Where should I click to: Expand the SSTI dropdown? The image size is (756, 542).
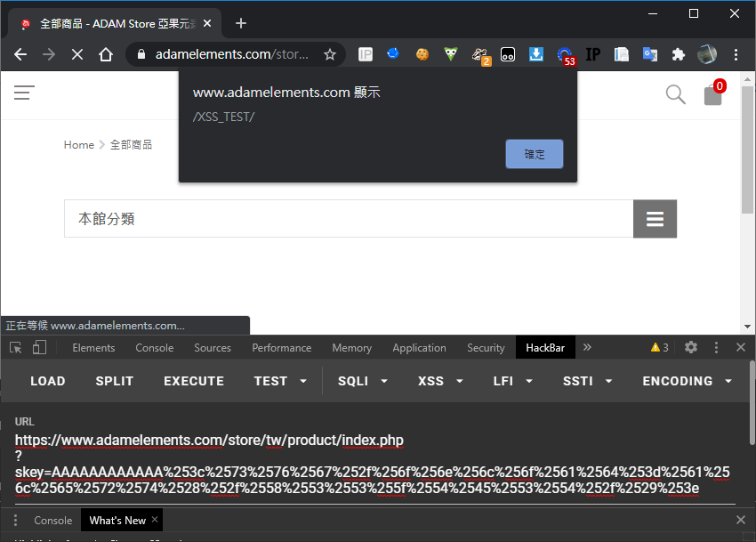point(587,381)
